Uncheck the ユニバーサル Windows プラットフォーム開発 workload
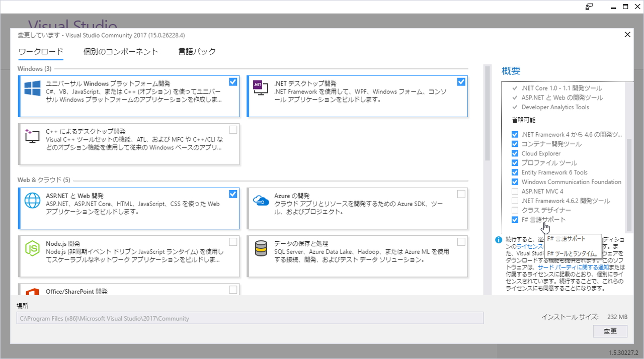The height and width of the screenshot is (359, 644). point(233,81)
